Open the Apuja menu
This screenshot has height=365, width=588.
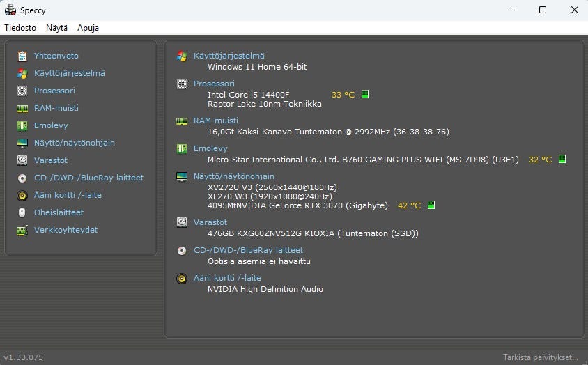tap(88, 28)
